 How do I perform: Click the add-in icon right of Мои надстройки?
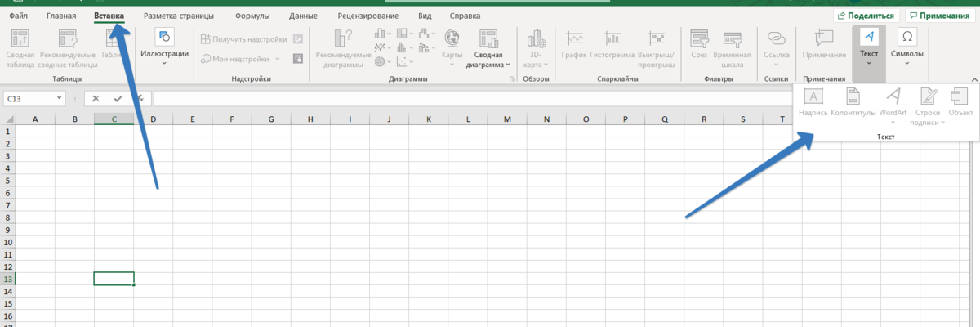click(x=298, y=59)
